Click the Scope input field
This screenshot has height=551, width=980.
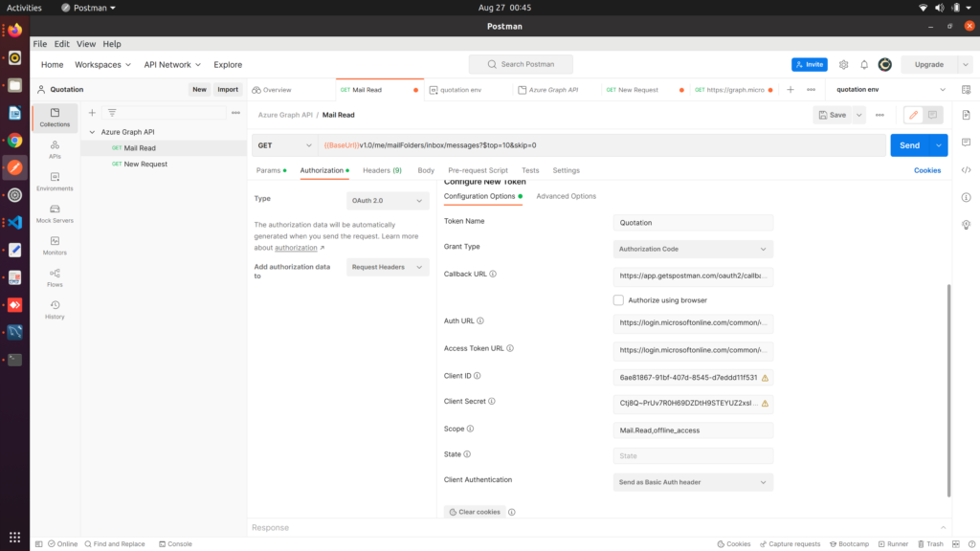693,430
